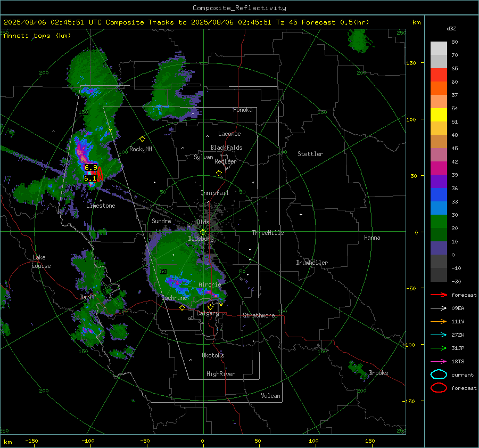Viewport: 479px width, 448px height.
Task: Click the Blackfalds city label
Action: point(226,148)
